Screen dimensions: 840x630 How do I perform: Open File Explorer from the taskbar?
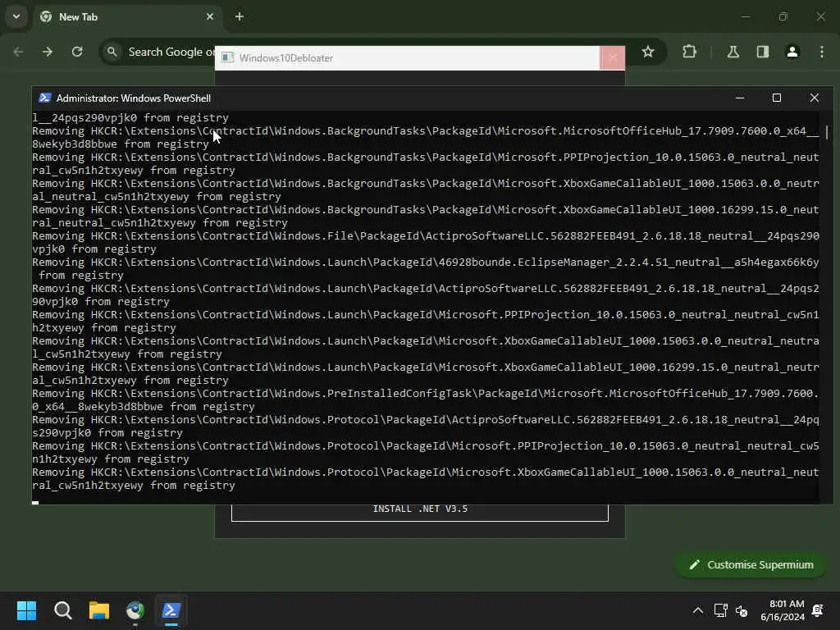[x=99, y=610]
